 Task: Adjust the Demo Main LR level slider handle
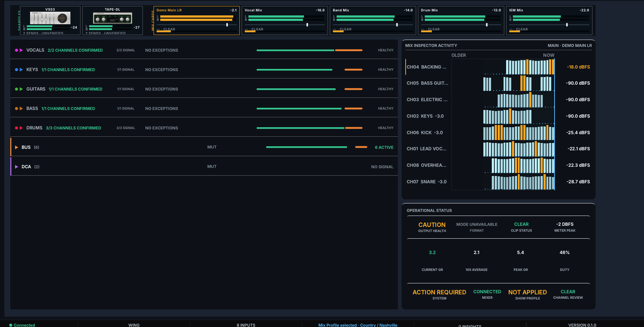227,25
